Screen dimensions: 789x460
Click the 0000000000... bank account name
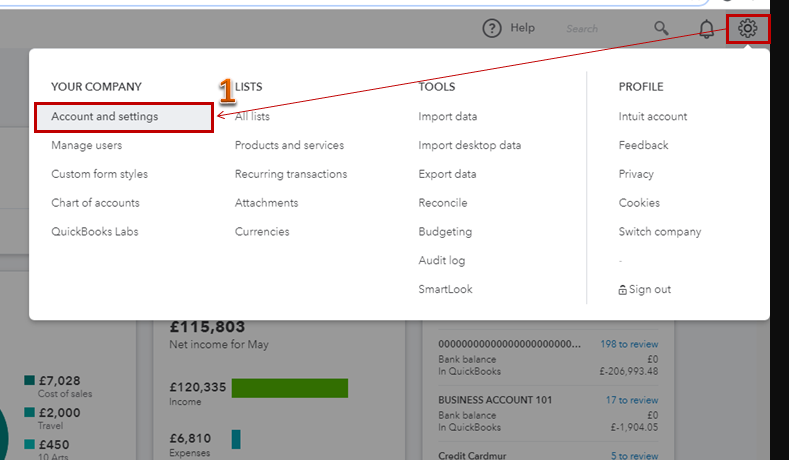509,344
